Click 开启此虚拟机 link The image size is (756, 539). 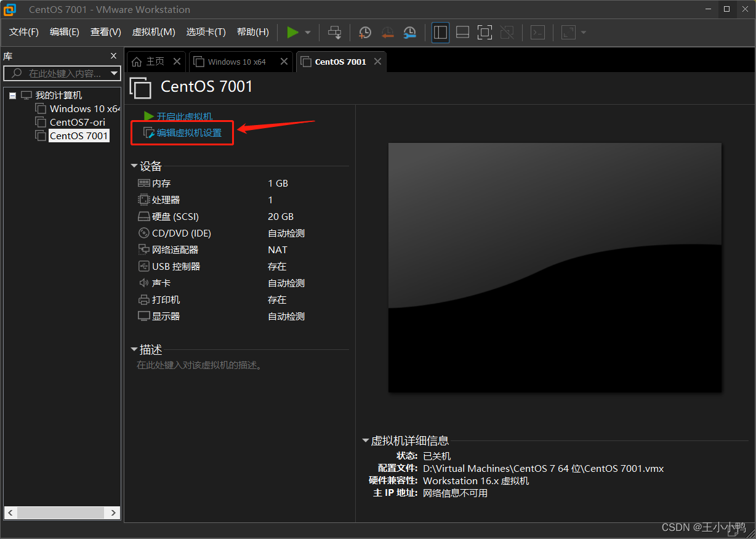pos(184,116)
